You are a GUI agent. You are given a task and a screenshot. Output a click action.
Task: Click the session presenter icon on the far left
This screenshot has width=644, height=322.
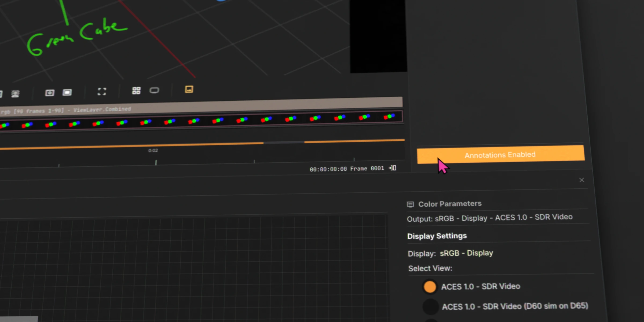click(15, 93)
